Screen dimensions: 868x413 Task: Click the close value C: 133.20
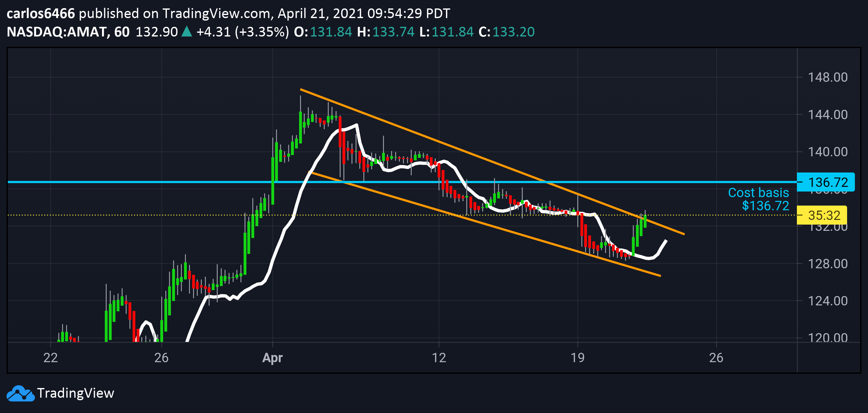[x=507, y=32]
